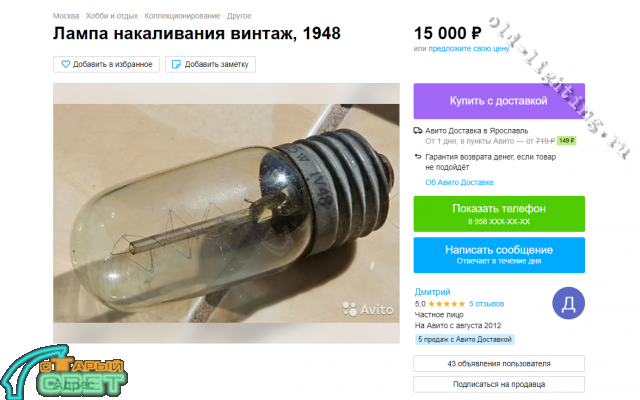Viewport: 640px width, 400px height.
Task: Open the Москва breadcrumb
Action: [66, 16]
